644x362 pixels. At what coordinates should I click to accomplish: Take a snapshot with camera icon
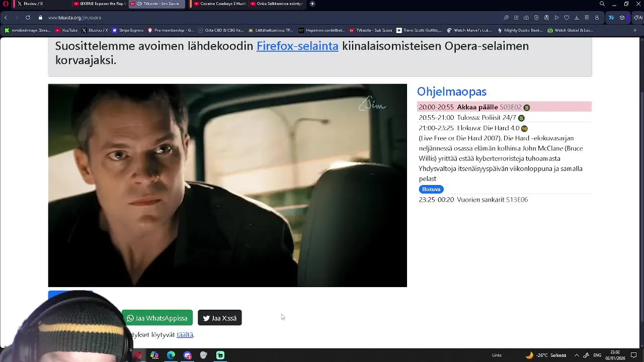tap(526, 18)
